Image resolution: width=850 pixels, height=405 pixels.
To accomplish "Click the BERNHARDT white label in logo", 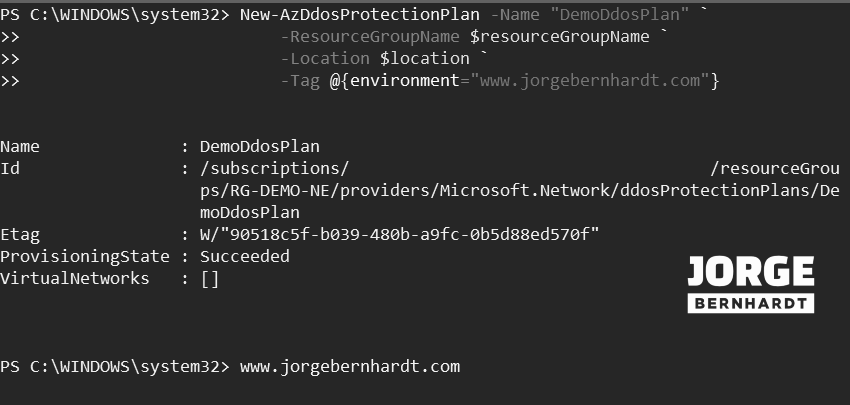I will click(x=750, y=302).
